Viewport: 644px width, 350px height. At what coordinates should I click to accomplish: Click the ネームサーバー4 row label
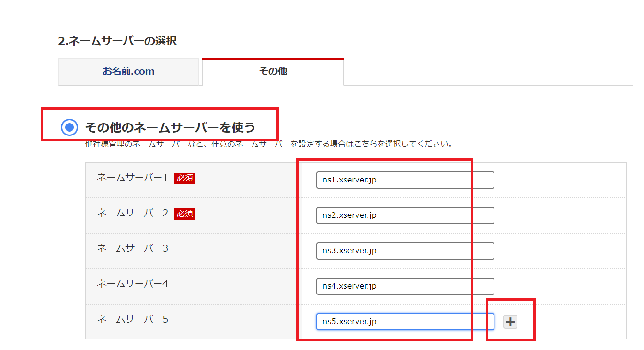pyautogui.click(x=132, y=284)
